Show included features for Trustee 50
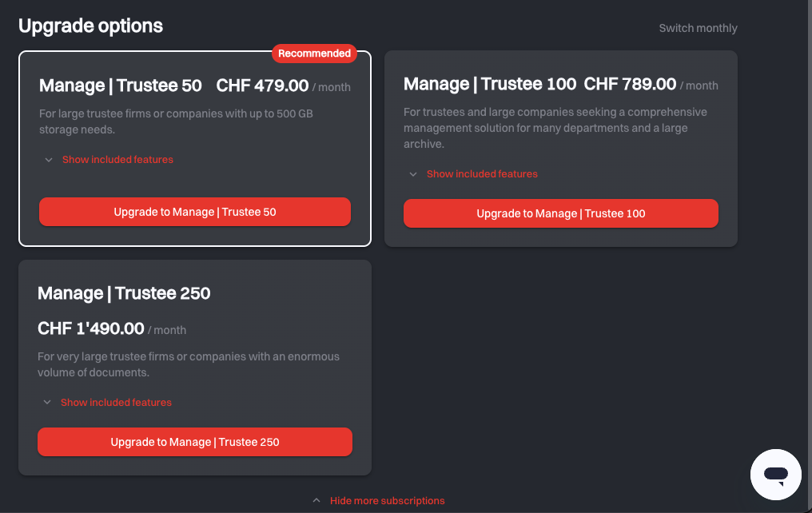 pyautogui.click(x=117, y=160)
